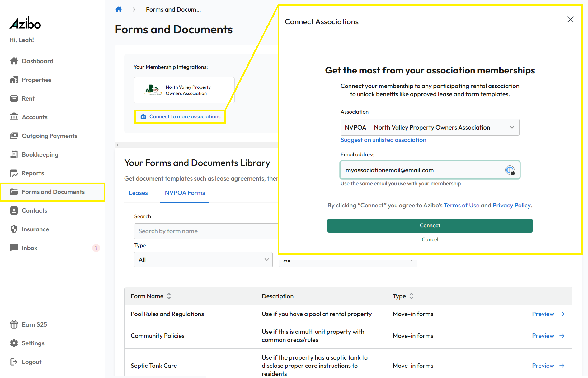Click the Description column header

pos(278,296)
